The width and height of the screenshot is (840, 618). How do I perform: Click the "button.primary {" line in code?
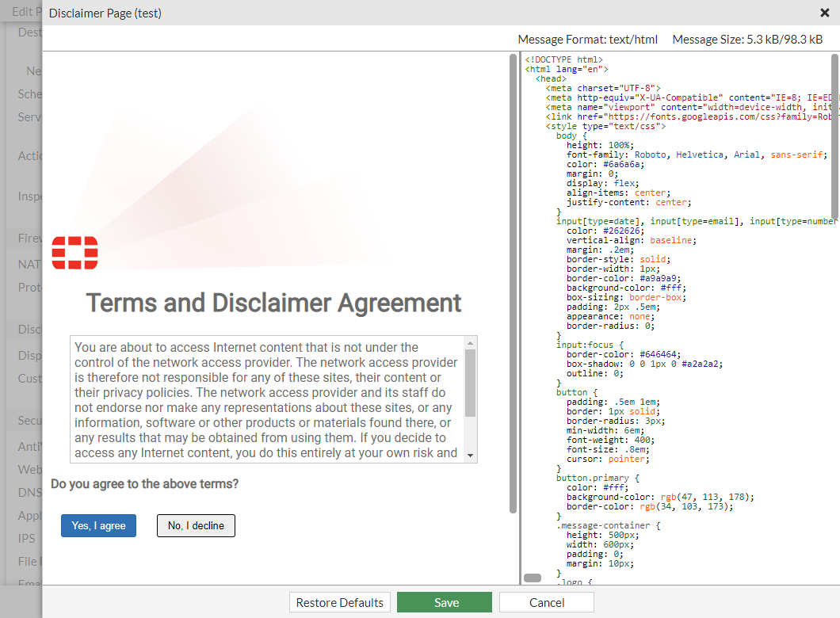(x=597, y=478)
